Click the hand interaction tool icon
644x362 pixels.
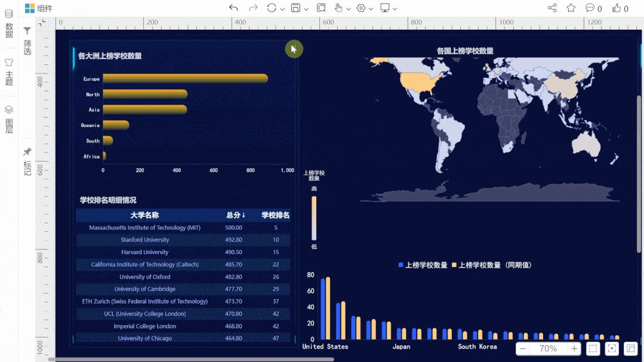(x=338, y=8)
